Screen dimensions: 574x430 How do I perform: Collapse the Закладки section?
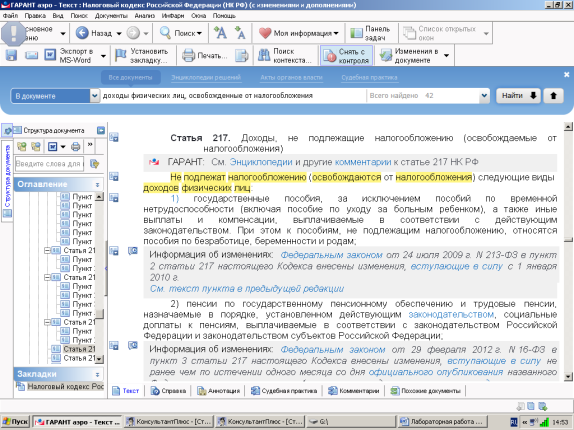(97, 374)
